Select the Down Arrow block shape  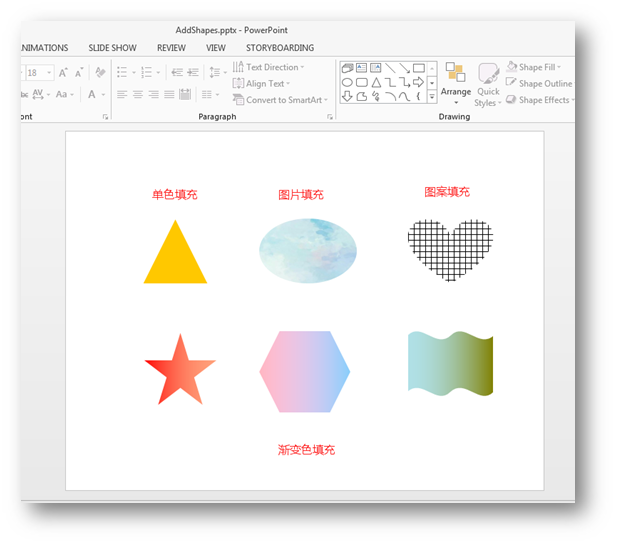[347, 96]
